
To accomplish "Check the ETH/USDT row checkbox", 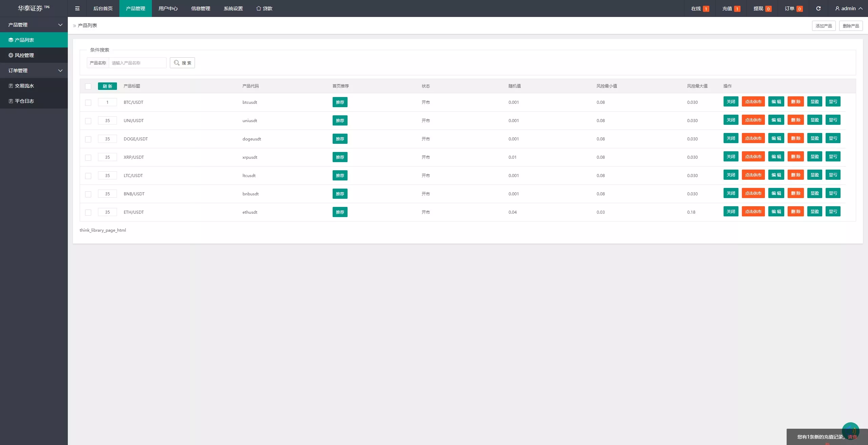I will pyautogui.click(x=88, y=212).
